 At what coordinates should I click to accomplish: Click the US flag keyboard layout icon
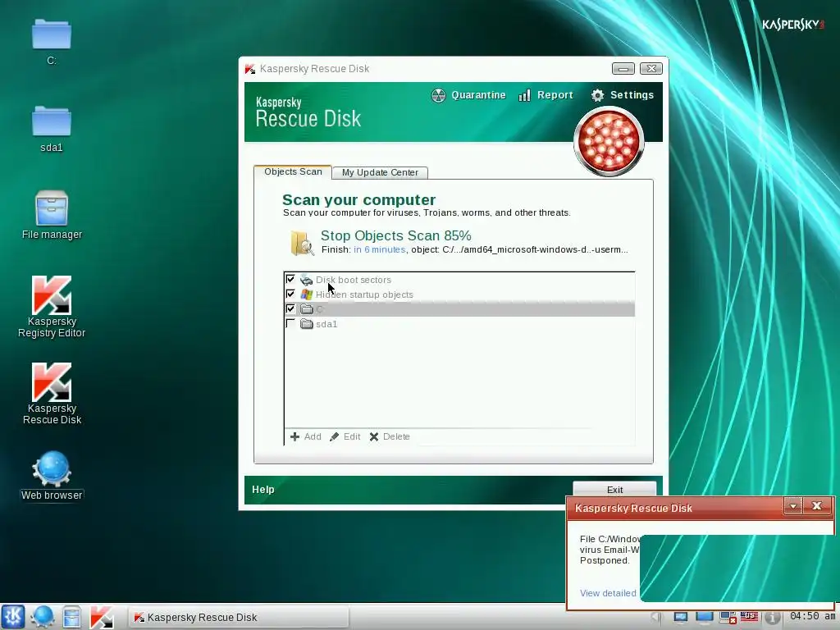click(x=749, y=617)
